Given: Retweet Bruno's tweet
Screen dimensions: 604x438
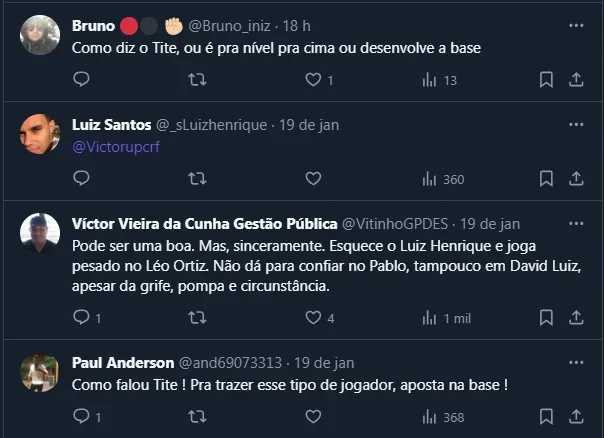Looking at the screenshot, I should (198, 80).
